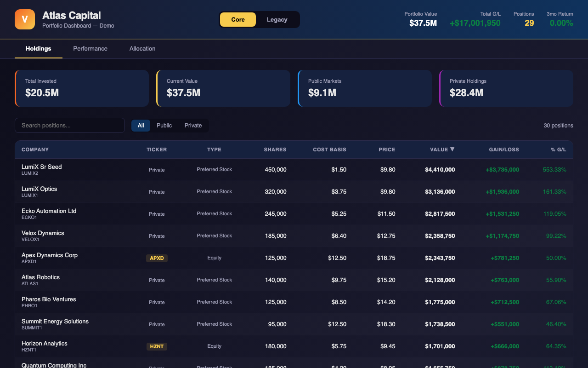This screenshot has height=368, width=588.
Task: Sort by % G/L column header
Action: tap(559, 149)
